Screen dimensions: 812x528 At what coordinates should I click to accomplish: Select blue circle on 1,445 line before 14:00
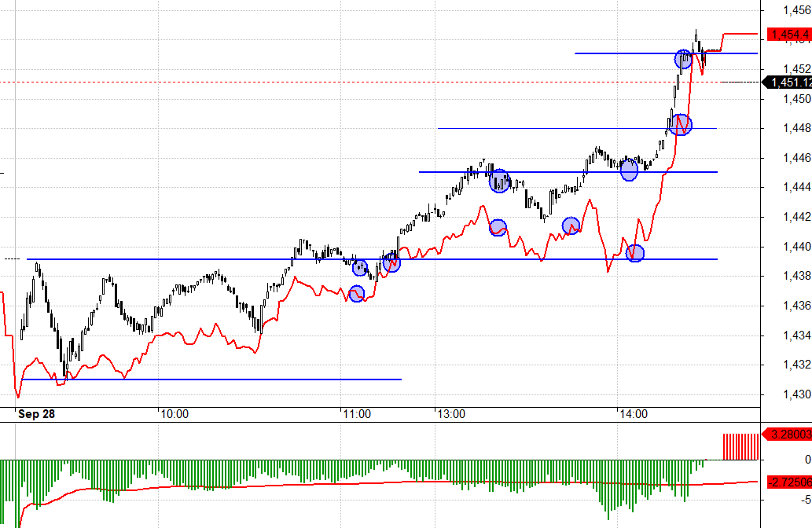pos(629,170)
